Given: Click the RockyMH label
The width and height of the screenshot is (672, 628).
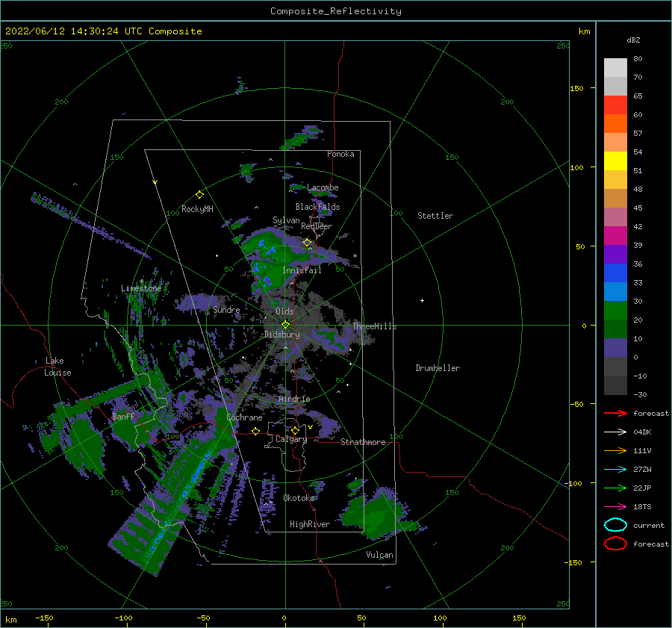Looking at the screenshot, I should [197, 209].
